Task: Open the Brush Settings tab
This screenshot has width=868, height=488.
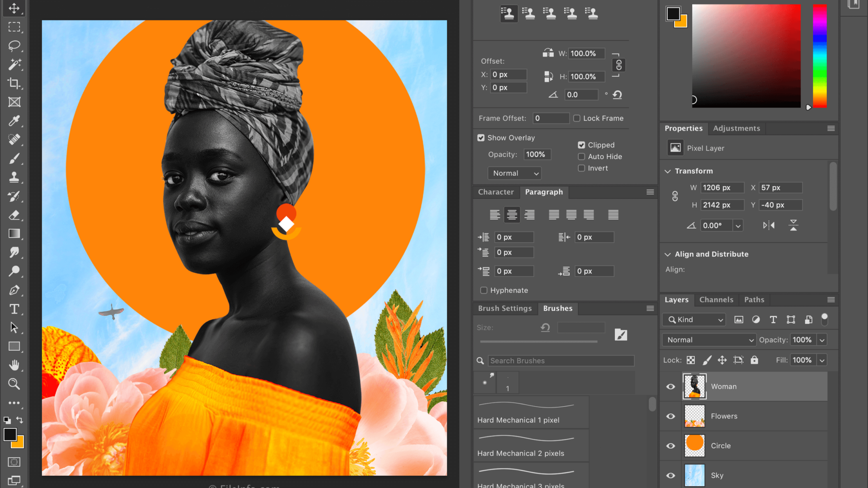Action: click(505, 308)
